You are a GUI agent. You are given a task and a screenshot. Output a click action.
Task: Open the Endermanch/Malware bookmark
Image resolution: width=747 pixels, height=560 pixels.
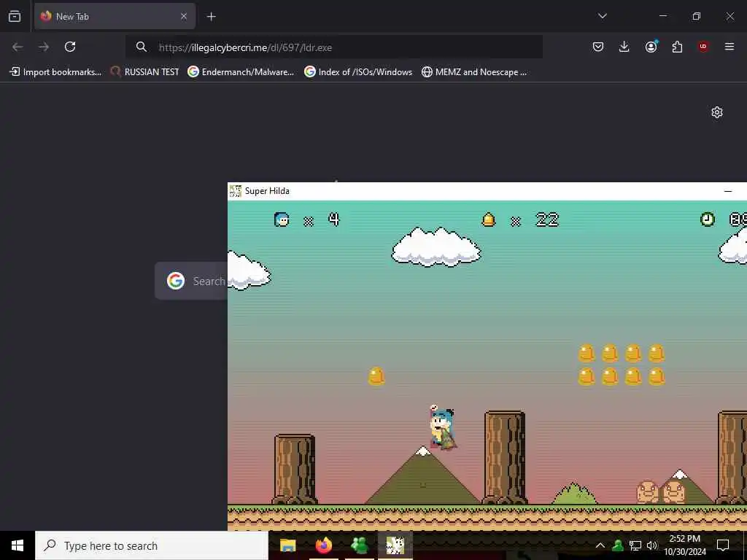[x=241, y=72]
